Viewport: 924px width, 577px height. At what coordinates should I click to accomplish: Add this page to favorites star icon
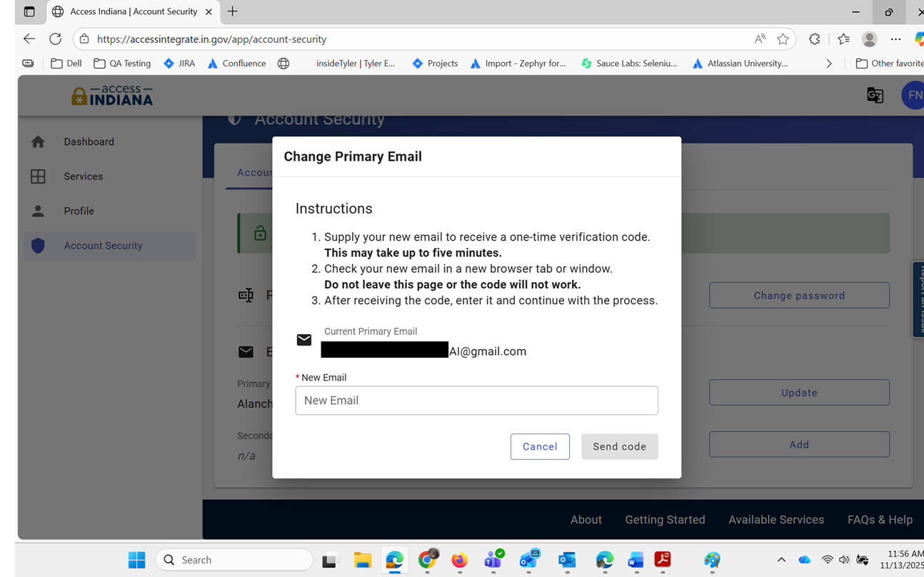(783, 39)
